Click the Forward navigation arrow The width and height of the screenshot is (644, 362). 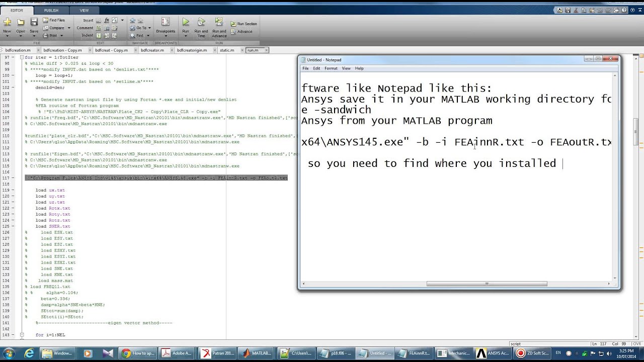click(140, 20)
